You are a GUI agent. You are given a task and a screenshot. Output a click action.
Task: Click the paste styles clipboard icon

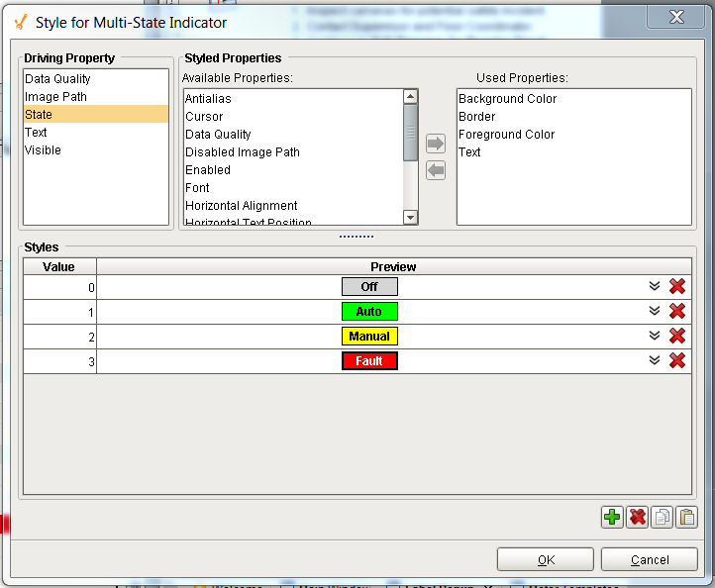(x=686, y=517)
